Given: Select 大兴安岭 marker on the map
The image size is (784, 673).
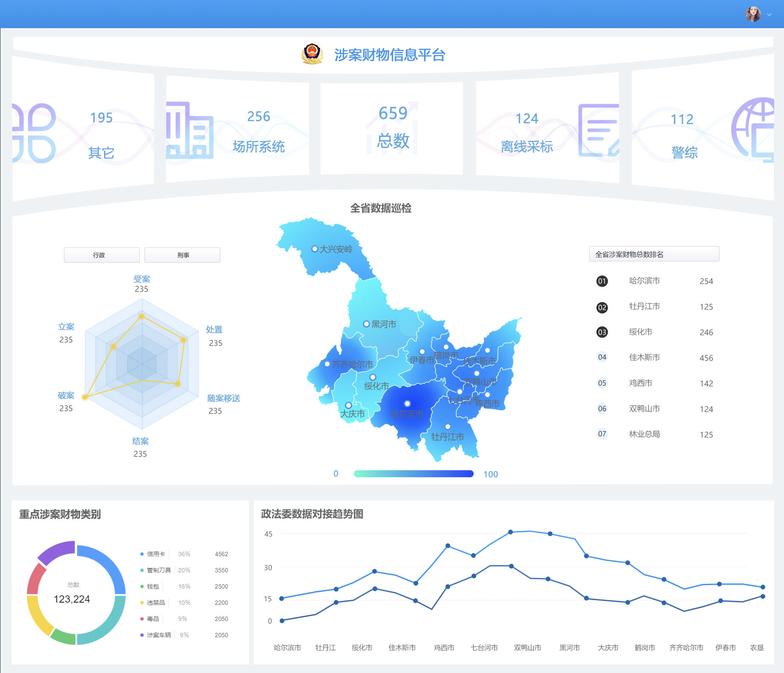Looking at the screenshot, I should point(315,249).
